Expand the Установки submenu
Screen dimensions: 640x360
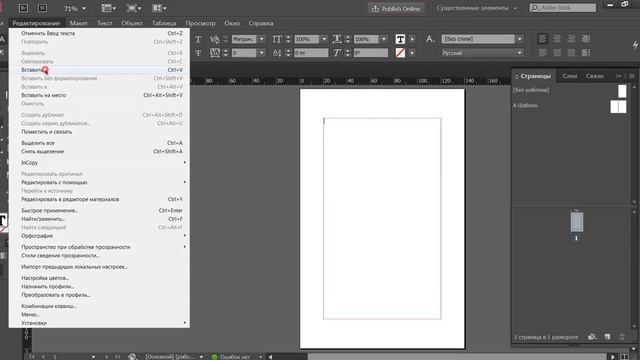point(99,323)
